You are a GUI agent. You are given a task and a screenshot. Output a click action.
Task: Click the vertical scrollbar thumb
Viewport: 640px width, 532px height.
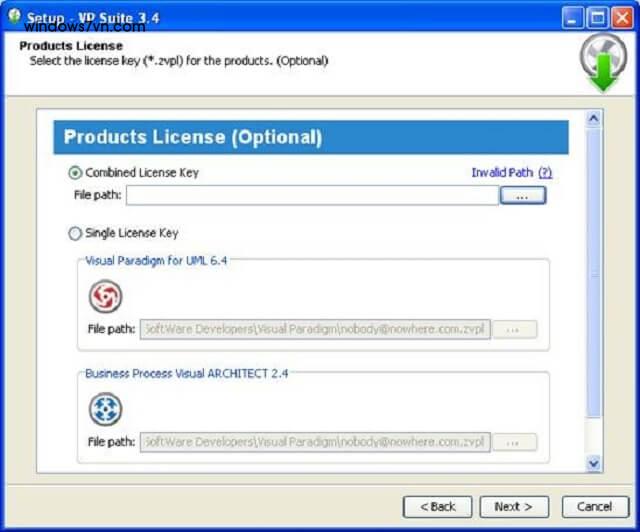point(593,273)
